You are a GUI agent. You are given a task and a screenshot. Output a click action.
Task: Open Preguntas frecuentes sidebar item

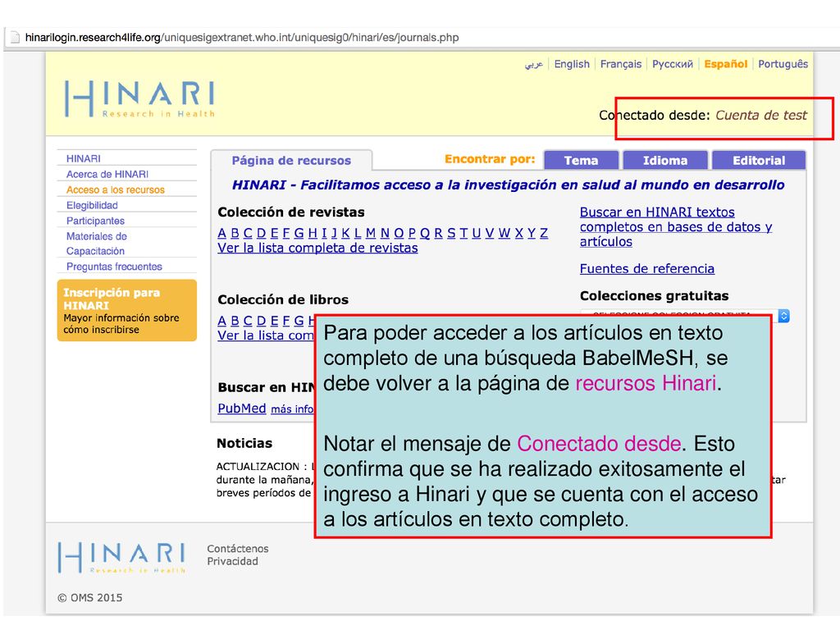tap(114, 267)
